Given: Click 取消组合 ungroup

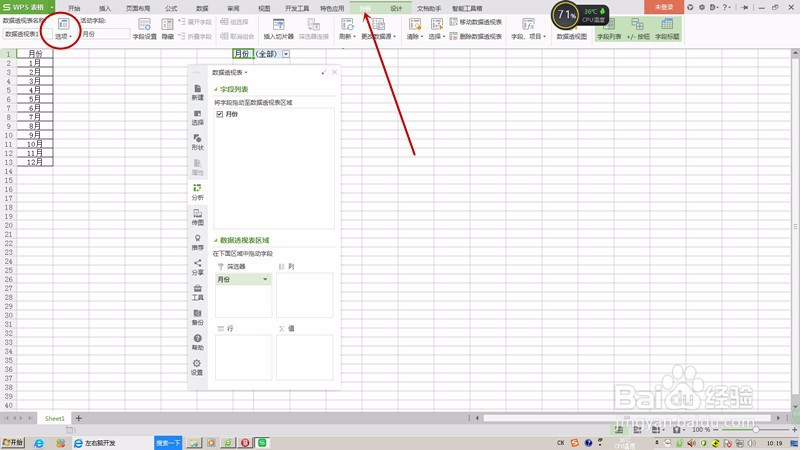Looking at the screenshot, I should [x=237, y=36].
